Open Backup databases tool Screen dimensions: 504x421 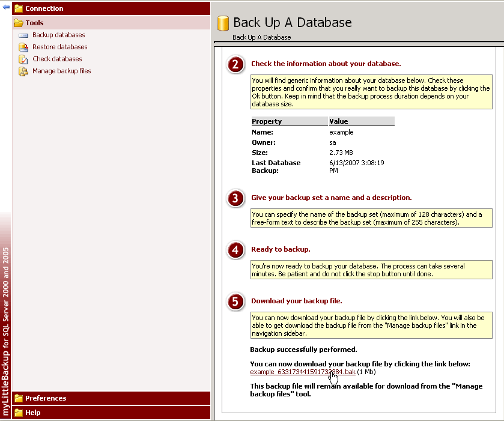click(58, 35)
